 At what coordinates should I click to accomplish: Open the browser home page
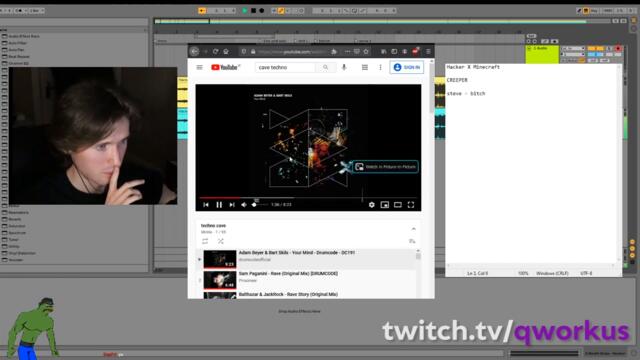click(x=226, y=51)
